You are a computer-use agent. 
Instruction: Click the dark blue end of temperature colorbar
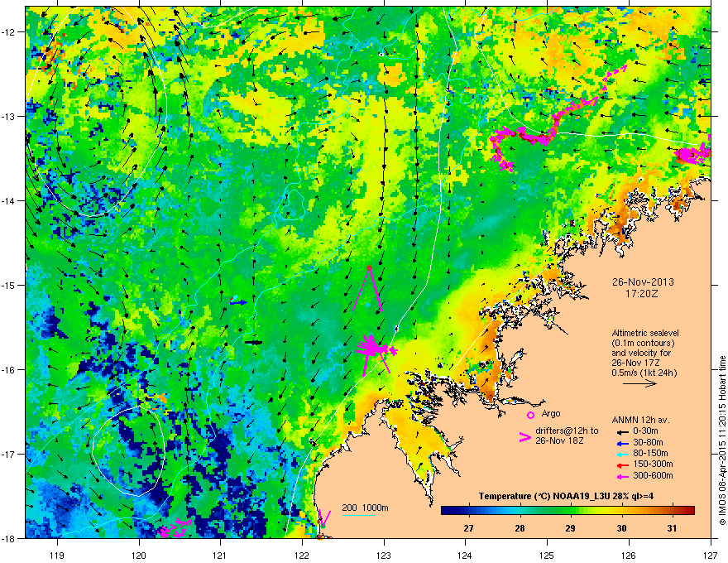tap(446, 511)
